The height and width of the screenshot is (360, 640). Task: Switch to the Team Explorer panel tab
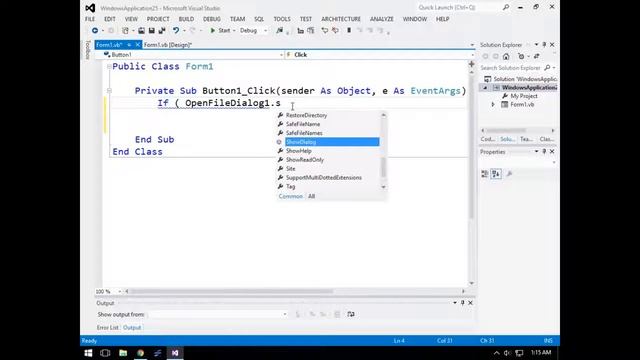[526, 139]
